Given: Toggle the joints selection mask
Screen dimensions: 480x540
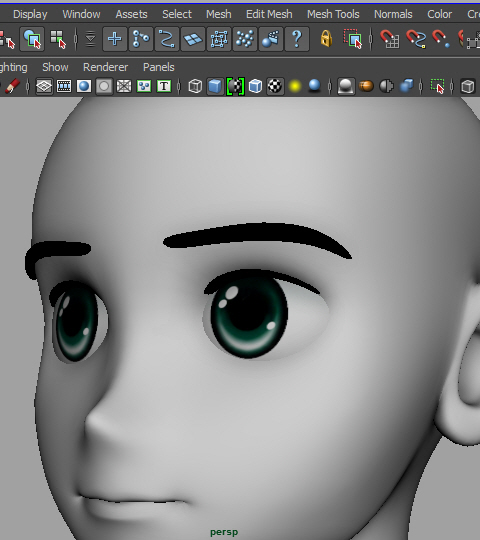Looking at the screenshot, I should (x=141, y=39).
